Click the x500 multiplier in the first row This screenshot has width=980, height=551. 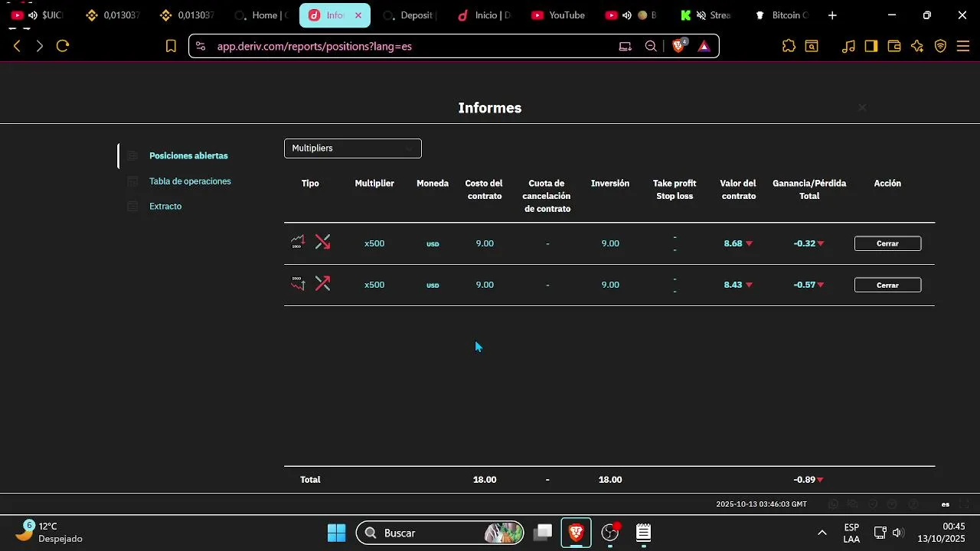coord(374,243)
